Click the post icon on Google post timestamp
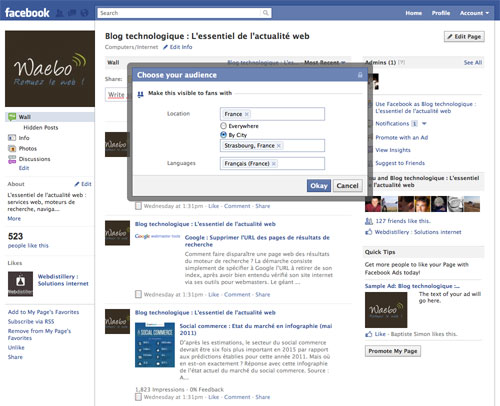The width and height of the screenshot is (500, 406). pyautogui.click(x=138, y=294)
